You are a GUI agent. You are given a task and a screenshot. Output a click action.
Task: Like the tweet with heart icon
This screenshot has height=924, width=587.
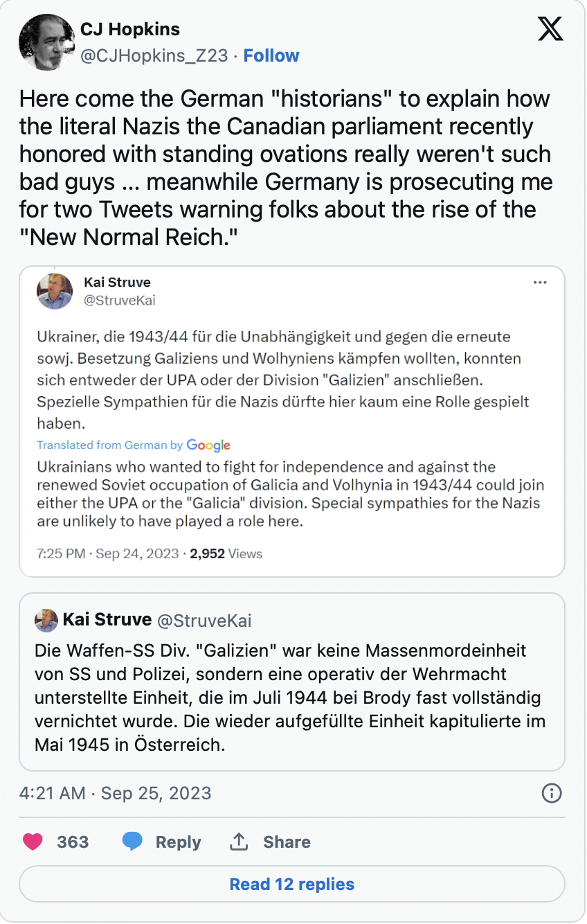coord(33,842)
